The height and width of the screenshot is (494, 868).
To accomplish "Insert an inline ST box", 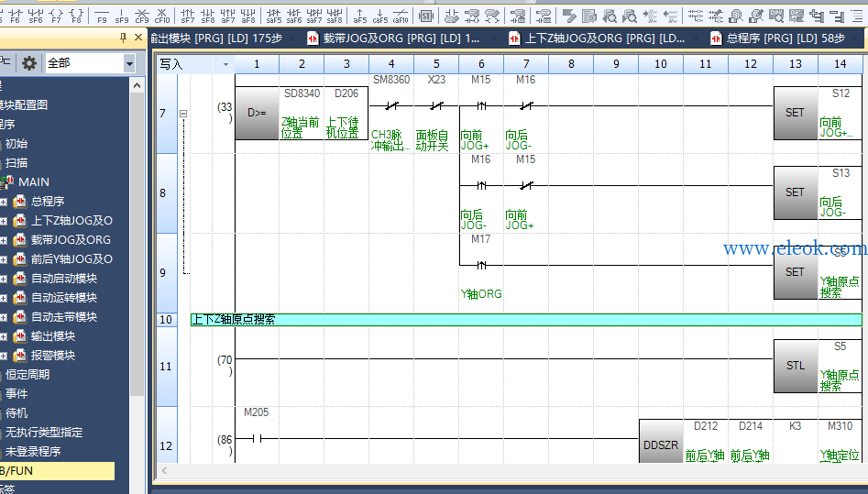I will (425, 16).
